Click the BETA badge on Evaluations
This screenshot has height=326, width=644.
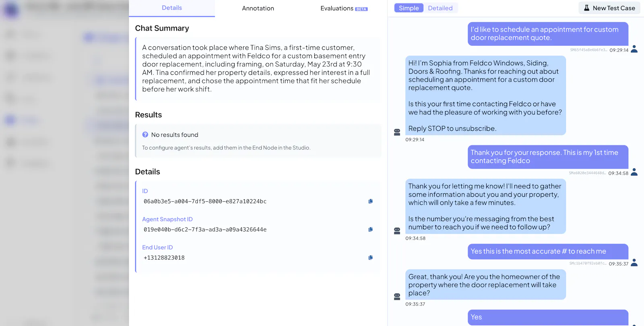click(x=361, y=9)
